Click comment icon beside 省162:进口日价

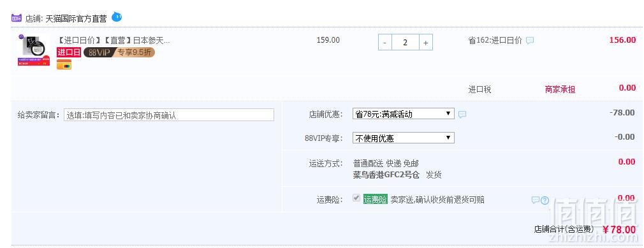point(531,41)
